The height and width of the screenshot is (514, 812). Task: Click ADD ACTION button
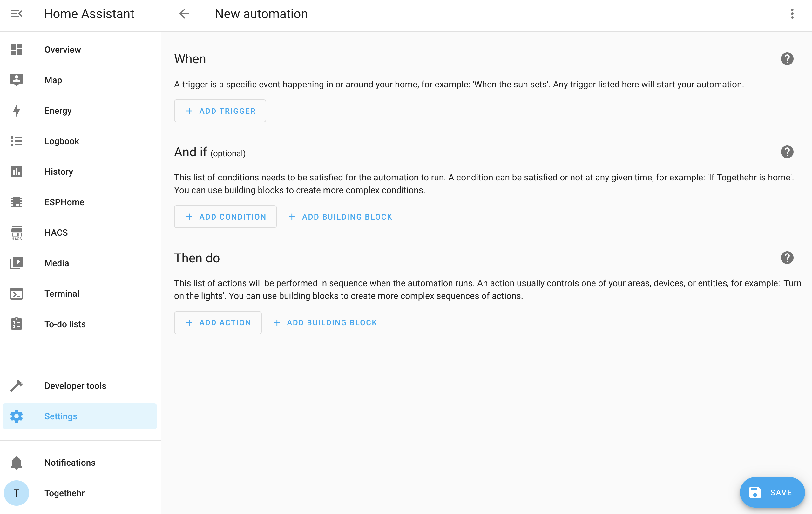pyautogui.click(x=218, y=322)
